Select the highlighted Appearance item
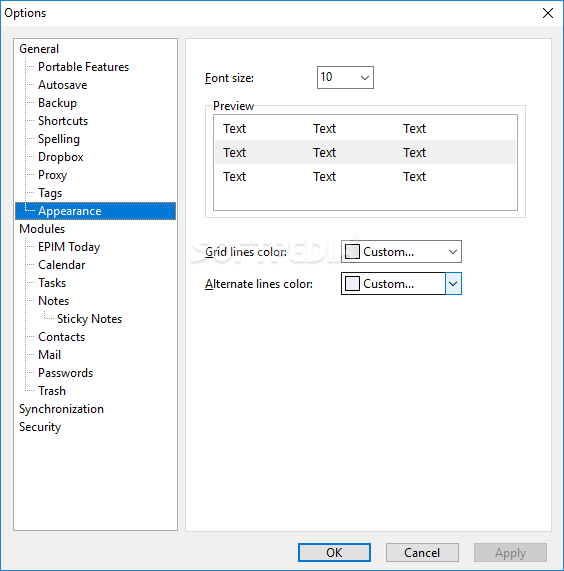564x571 pixels. pyautogui.click(x=96, y=211)
